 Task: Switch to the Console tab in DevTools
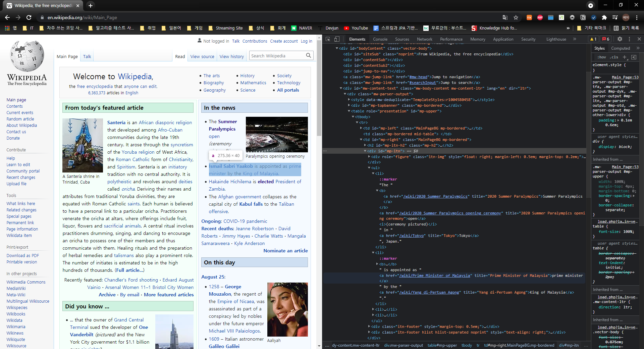380,39
